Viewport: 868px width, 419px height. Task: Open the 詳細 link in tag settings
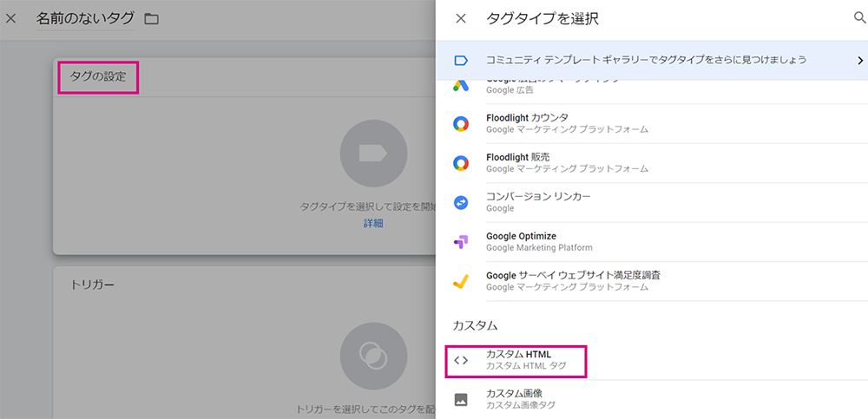coord(373,224)
